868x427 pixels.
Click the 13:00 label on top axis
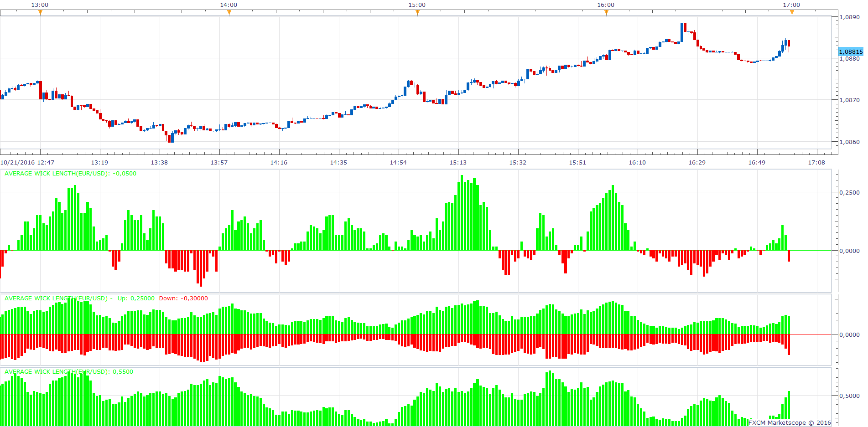click(x=40, y=5)
